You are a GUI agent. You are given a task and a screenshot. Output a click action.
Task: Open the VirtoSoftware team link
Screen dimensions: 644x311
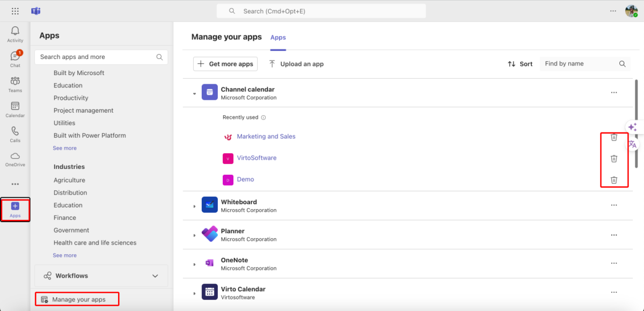(x=257, y=158)
